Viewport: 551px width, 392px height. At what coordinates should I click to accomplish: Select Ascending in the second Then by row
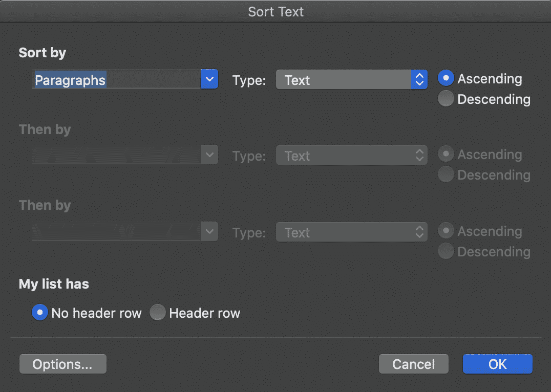point(446,230)
